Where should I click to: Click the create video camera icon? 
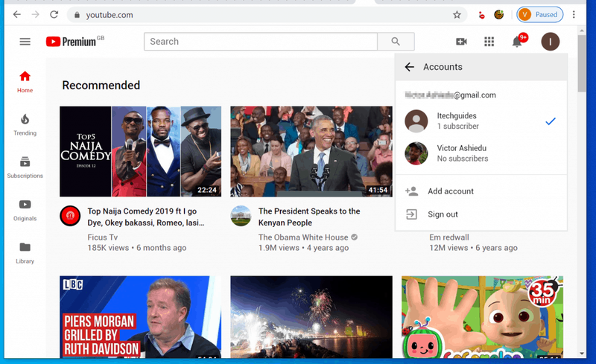461,42
